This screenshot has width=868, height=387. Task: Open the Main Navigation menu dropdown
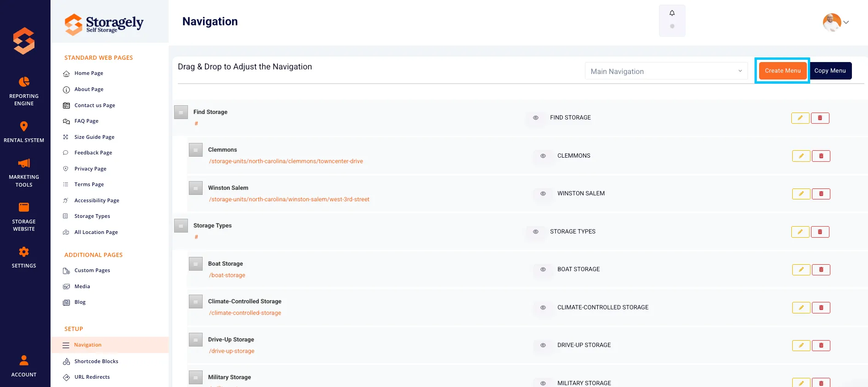coord(666,71)
